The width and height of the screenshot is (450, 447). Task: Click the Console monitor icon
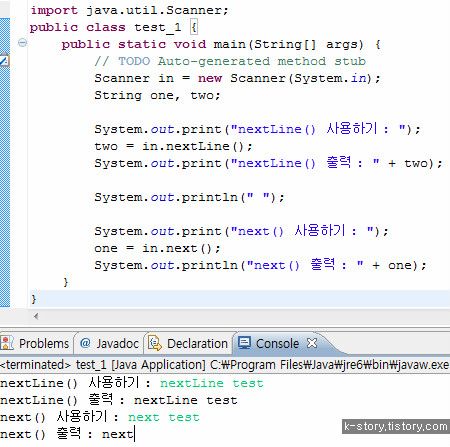(244, 343)
